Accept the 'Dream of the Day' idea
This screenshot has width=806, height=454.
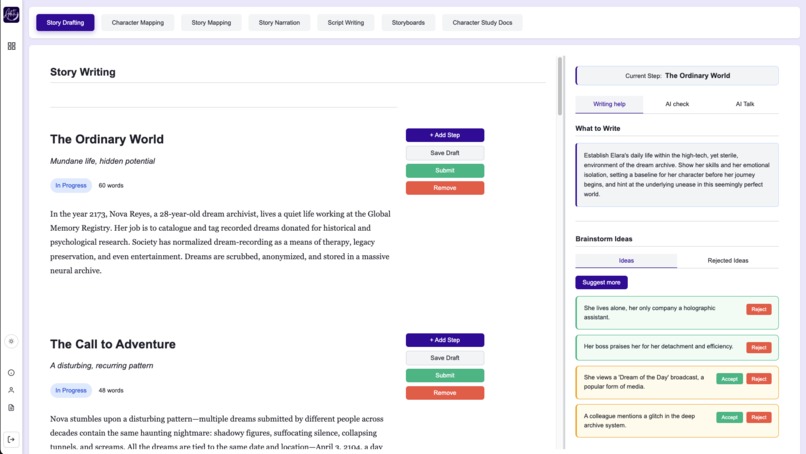pyautogui.click(x=729, y=379)
